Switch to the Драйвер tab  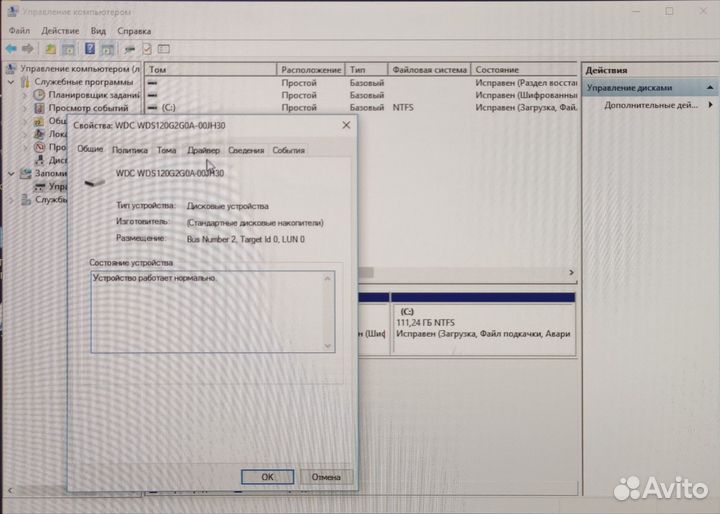203,150
